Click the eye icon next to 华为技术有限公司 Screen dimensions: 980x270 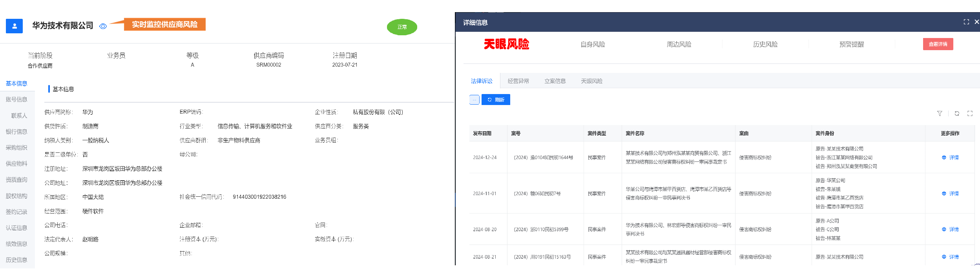coord(103,26)
